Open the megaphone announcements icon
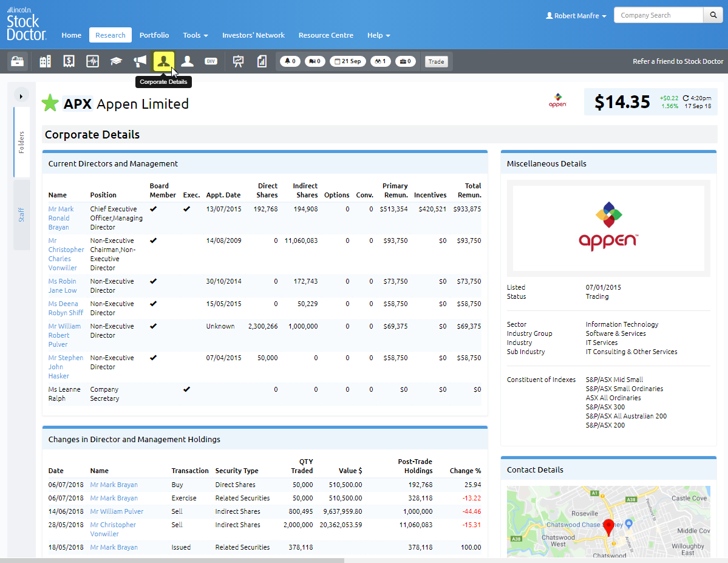Viewport: 728px width, 563px height. (x=140, y=61)
